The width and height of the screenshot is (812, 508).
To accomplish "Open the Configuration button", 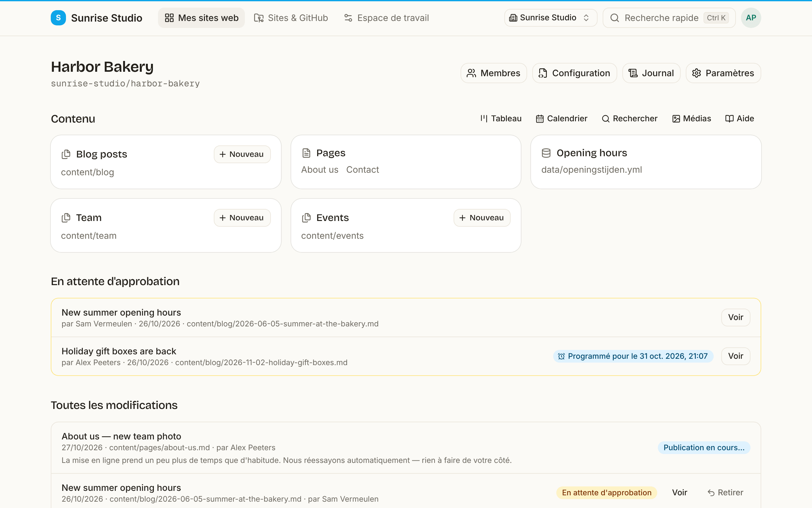I will click(x=574, y=73).
